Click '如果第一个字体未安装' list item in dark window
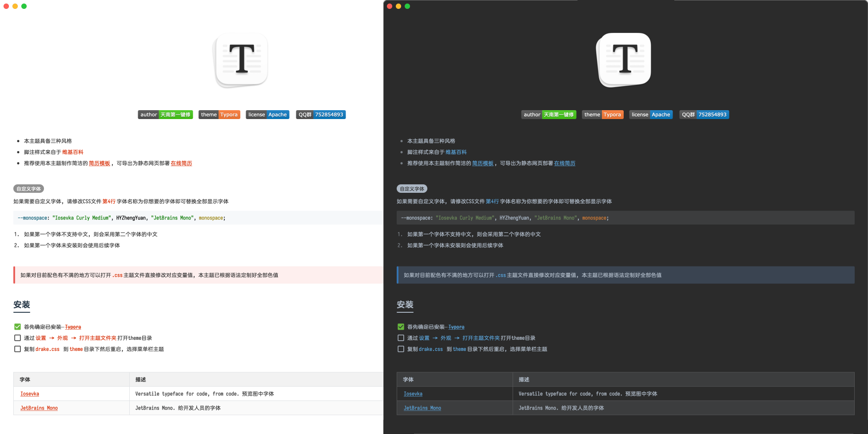 click(x=455, y=246)
